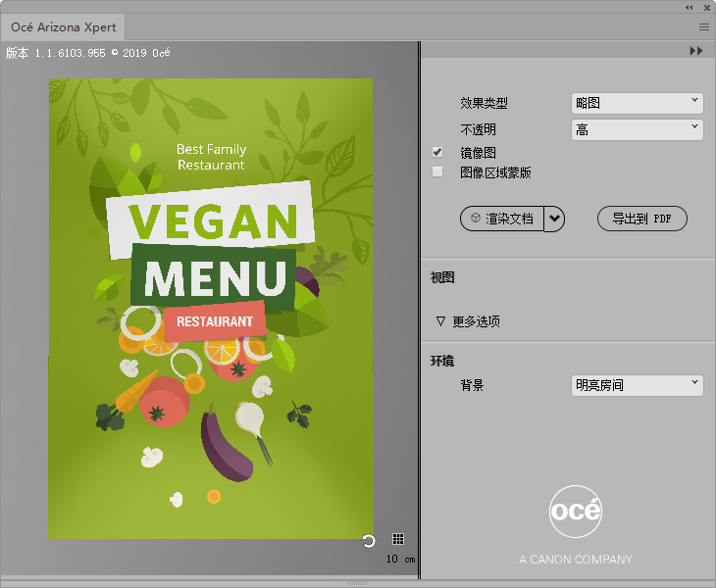The height and width of the screenshot is (588, 716).
Task: Close the Océ Arizona Xpert panel
Action: (706, 7)
